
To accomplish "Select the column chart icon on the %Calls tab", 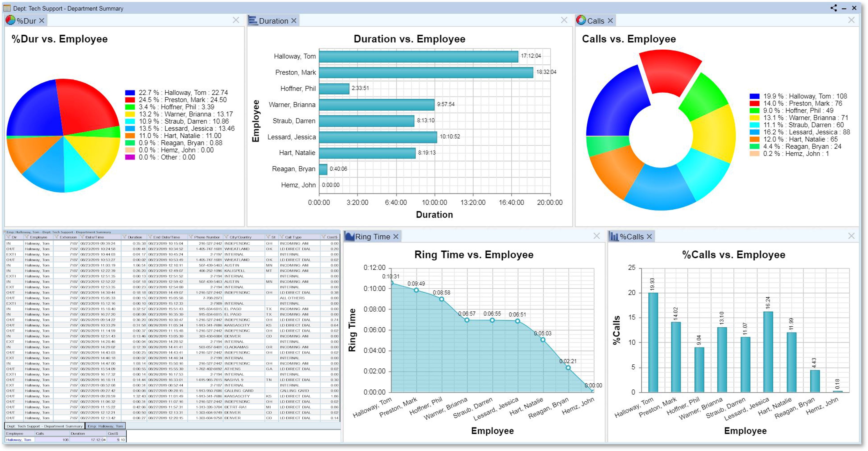I will point(614,236).
